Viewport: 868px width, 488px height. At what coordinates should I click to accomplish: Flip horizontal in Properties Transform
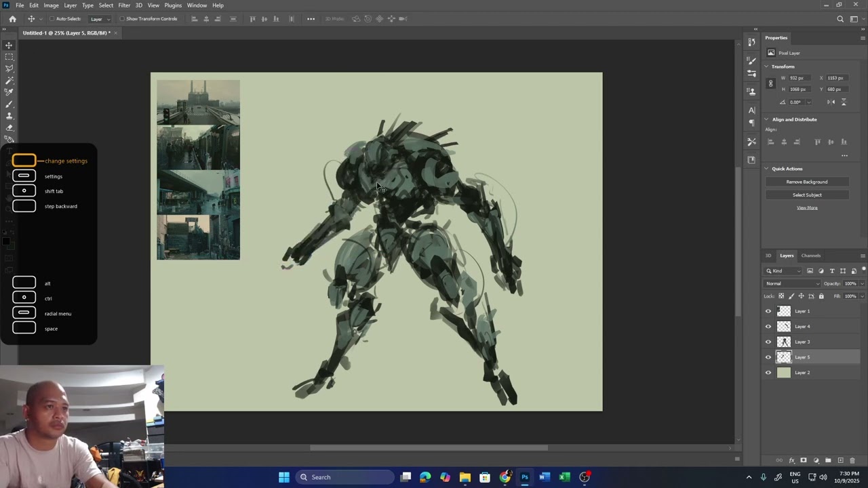click(x=831, y=102)
